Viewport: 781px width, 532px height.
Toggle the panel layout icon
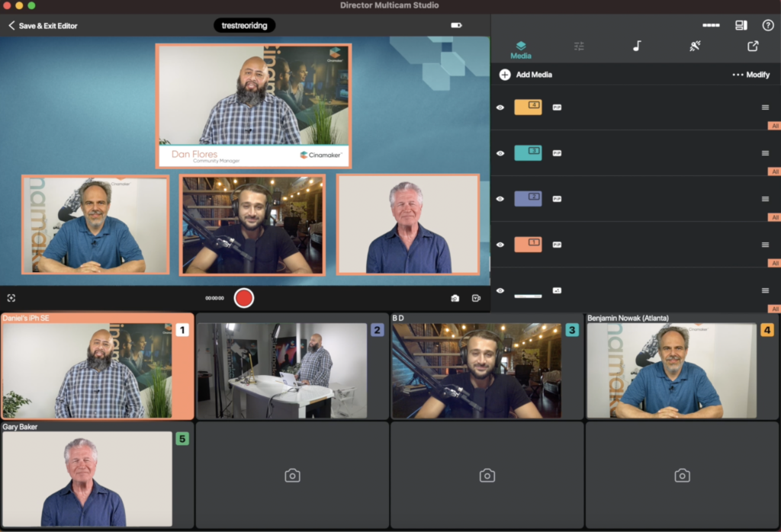coord(741,25)
